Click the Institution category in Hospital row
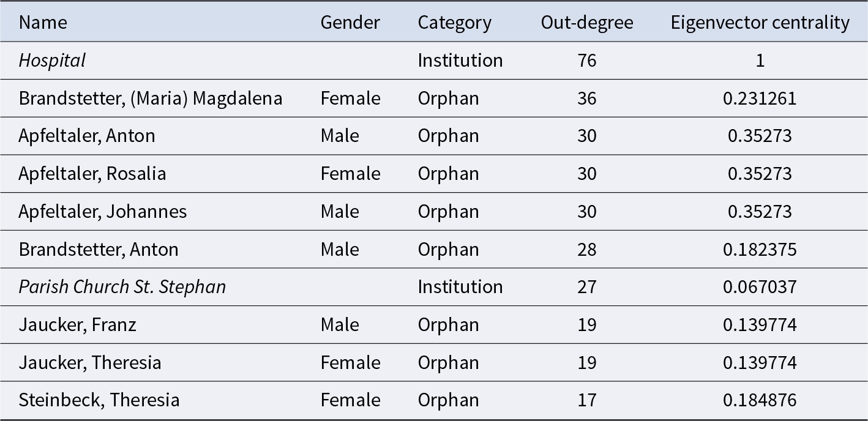This screenshot has height=421, width=868. (x=460, y=60)
